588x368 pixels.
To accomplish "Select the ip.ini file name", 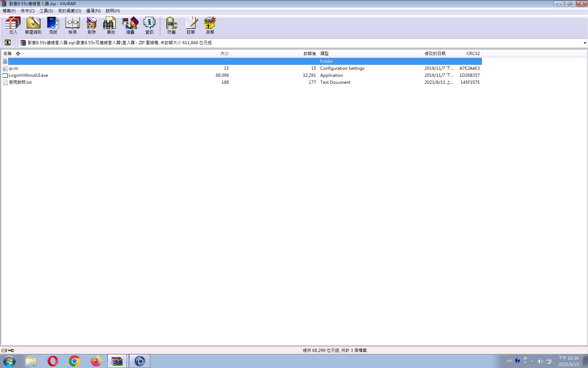I will click(x=13, y=68).
